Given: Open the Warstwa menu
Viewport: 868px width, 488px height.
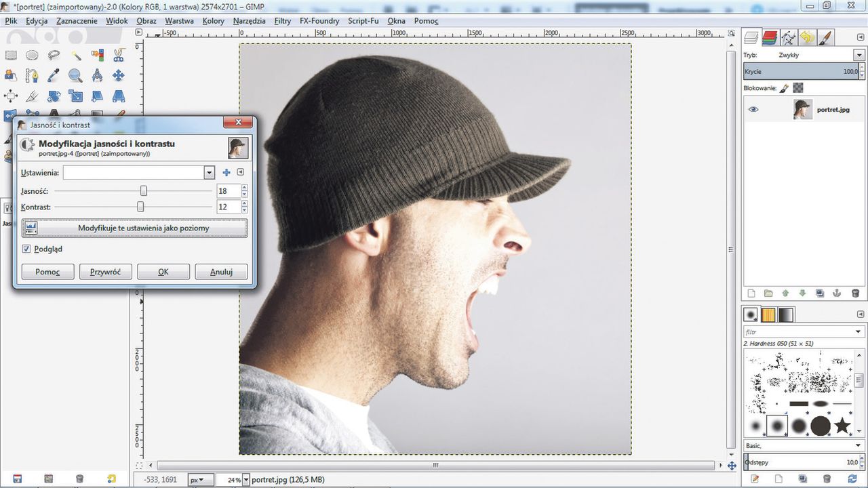Looking at the screenshot, I should [179, 21].
